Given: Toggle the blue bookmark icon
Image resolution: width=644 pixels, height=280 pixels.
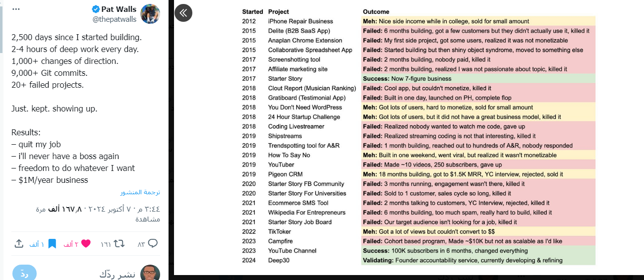Looking at the screenshot, I should (52, 243).
